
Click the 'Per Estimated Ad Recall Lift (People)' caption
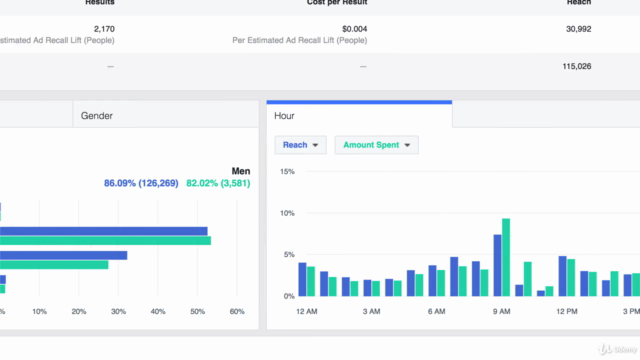300,40
